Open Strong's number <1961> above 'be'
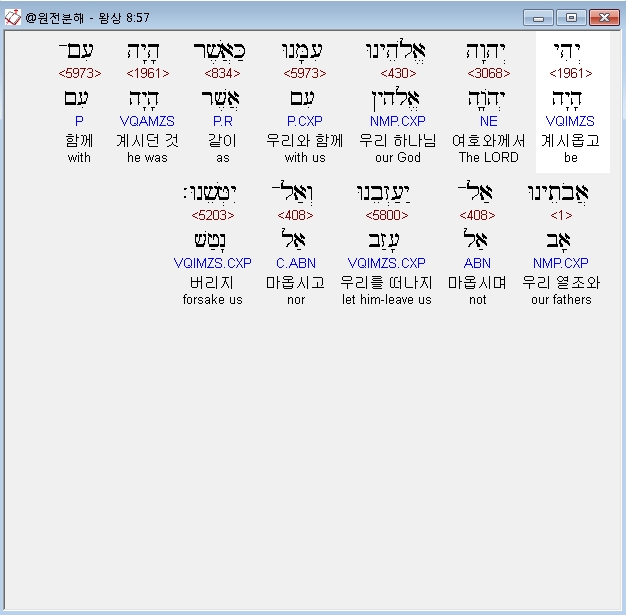This screenshot has height=615, width=626. coord(571,73)
